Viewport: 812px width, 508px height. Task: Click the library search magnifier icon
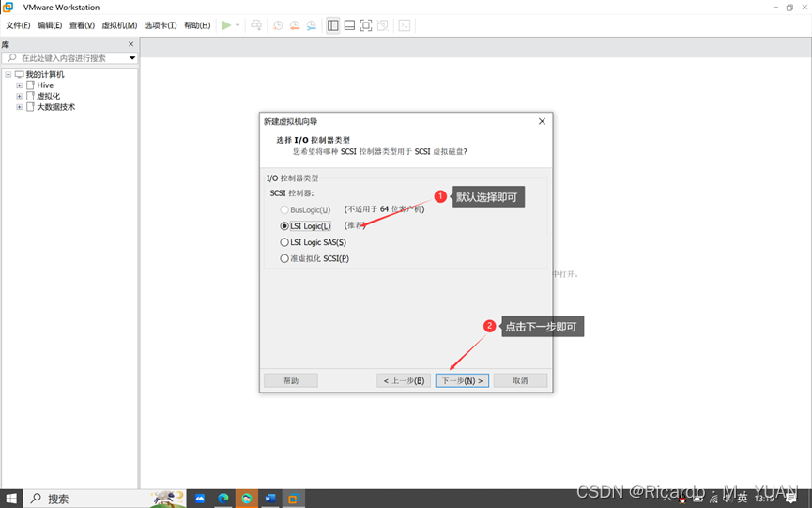(x=12, y=57)
